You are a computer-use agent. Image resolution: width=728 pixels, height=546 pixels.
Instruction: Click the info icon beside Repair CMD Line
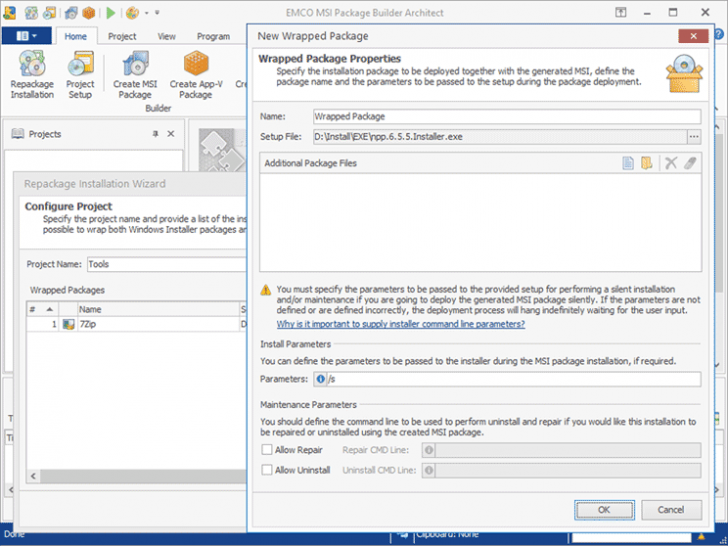[429, 450]
